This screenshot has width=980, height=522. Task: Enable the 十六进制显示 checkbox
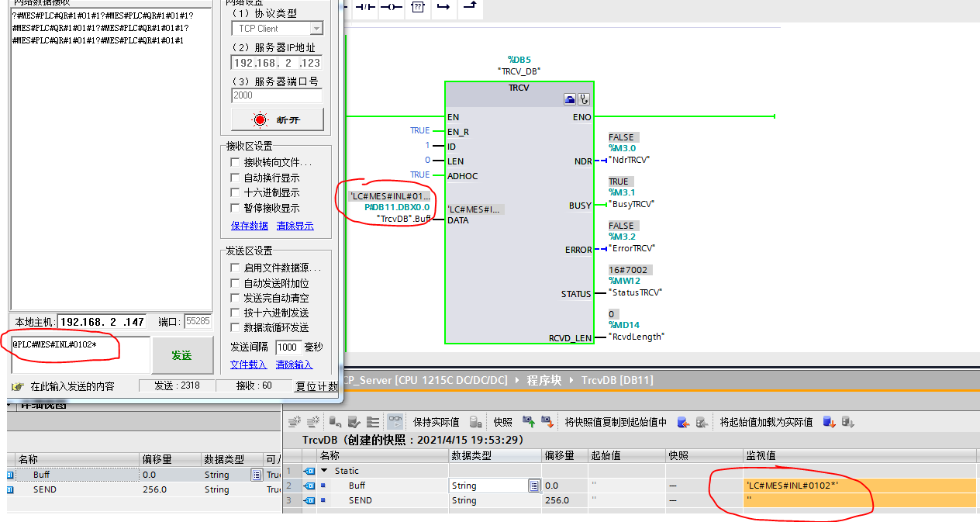(235, 192)
